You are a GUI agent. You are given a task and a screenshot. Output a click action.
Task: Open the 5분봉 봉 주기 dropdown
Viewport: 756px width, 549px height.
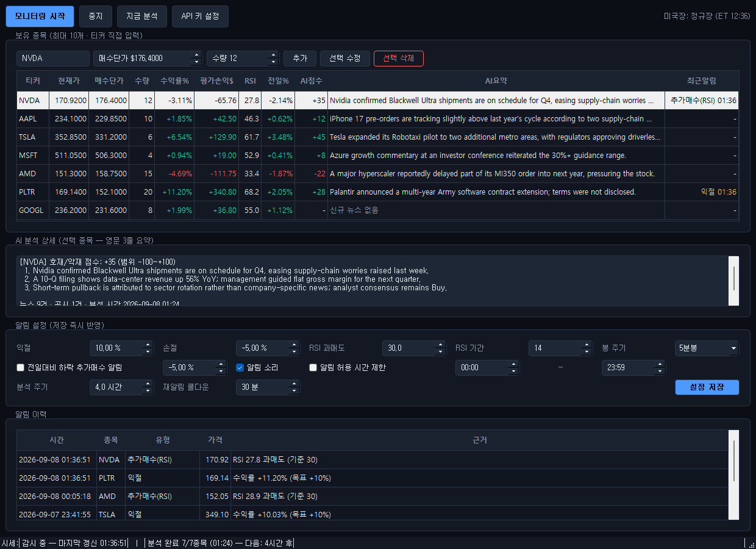707,348
